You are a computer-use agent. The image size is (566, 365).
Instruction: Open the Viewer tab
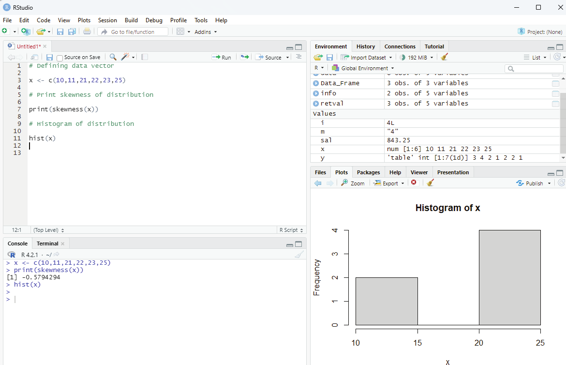coord(419,172)
